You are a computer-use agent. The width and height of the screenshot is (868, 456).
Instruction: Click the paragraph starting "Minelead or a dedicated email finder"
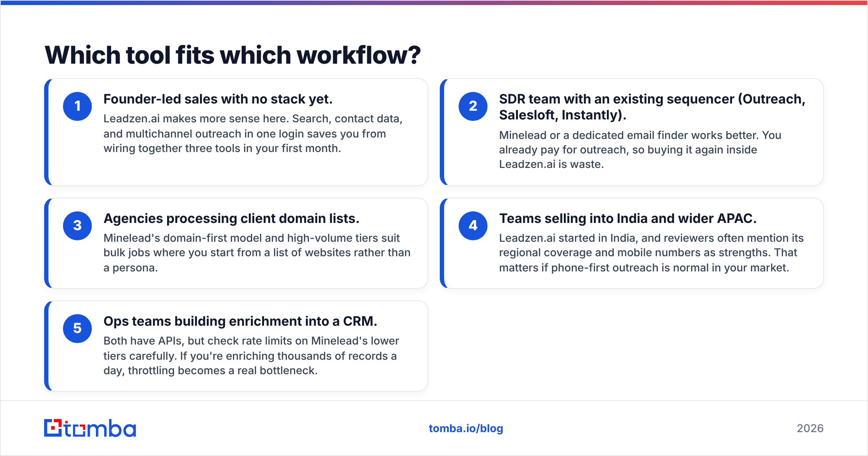(640, 149)
